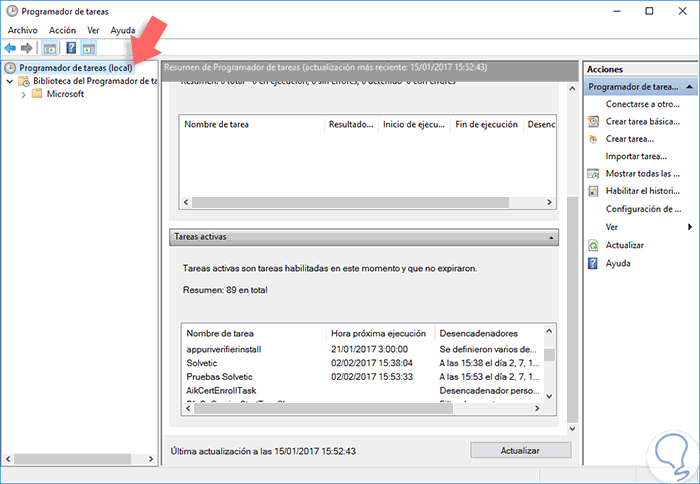This screenshot has width=700, height=484.
Task: Click the 02/02/2017 15:53:33 execution time
Action: point(372,377)
